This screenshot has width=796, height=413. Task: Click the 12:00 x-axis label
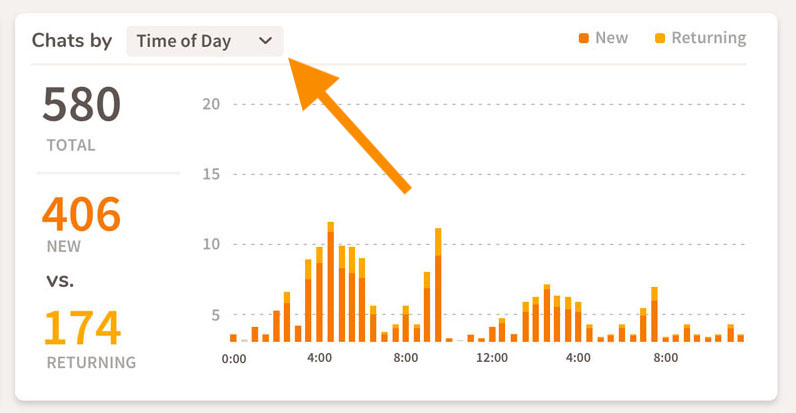pyautogui.click(x=492, y=357)
